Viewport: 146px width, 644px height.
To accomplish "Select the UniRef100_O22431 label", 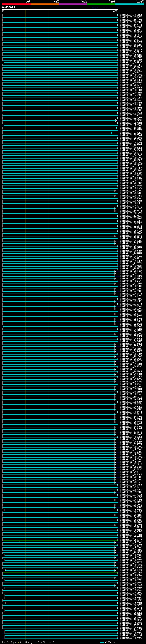I will [131, 120].
